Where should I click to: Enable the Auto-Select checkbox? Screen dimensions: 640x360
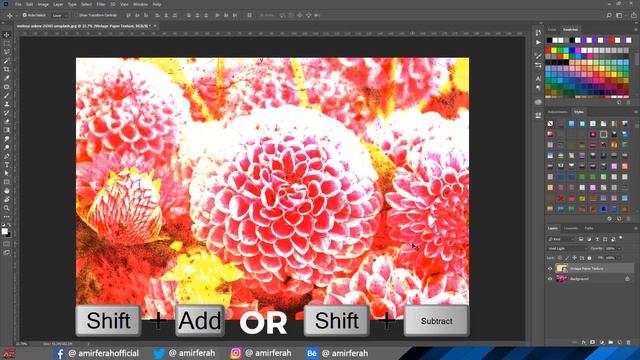[24, 15]
